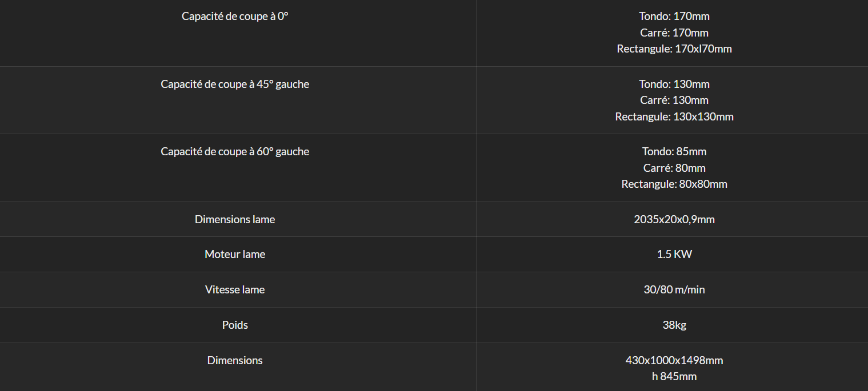The height and width of the screenshot is (391, 868).
Task: Click the '430x1000x1498mm' dimensions value
Action: (674, 360)
